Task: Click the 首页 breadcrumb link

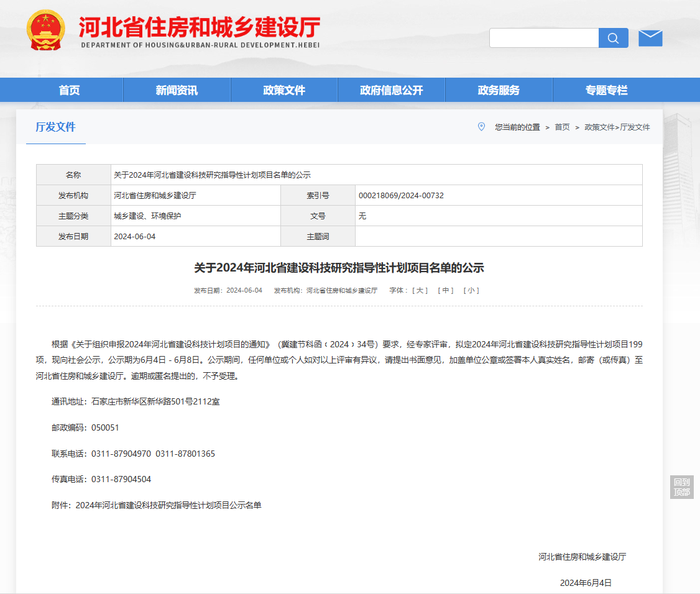Action: (562, 127)
